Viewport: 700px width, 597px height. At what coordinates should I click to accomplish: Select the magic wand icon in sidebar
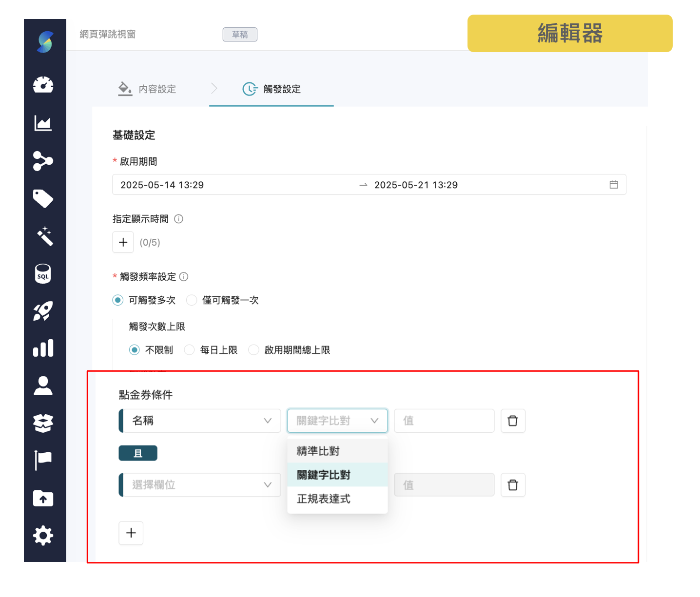(43, 236)
